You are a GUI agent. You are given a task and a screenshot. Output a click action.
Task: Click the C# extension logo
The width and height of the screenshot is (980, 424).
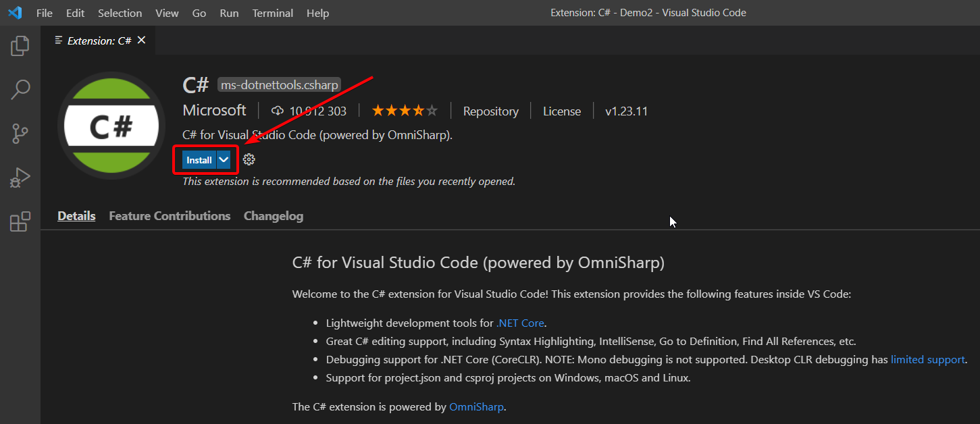click(x=111, y=126)
